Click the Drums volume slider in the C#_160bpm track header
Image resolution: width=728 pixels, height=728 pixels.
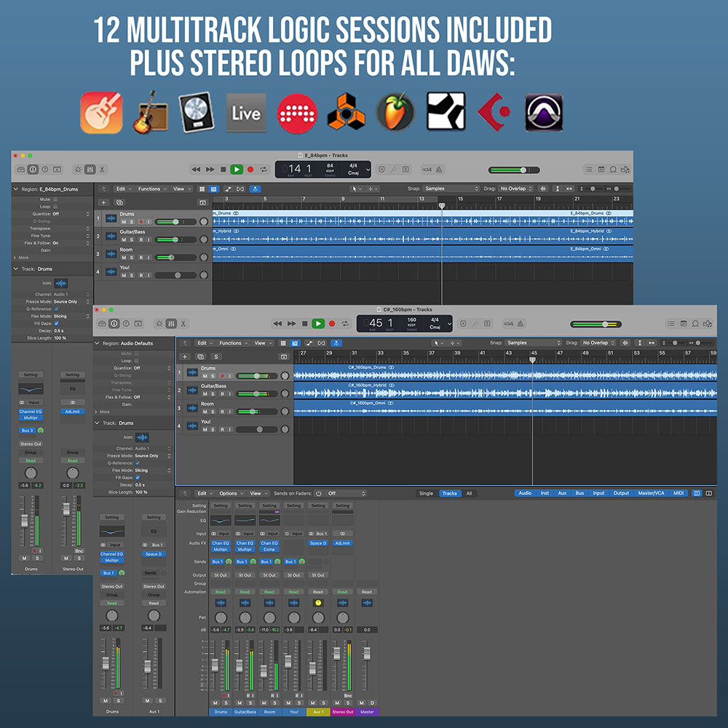pyautogui.click(x=256, y=376)
